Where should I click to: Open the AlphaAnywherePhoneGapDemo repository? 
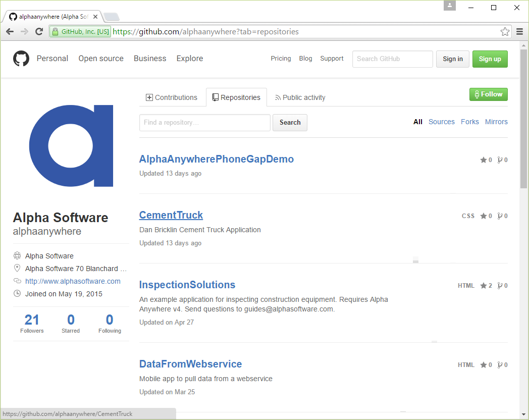[x=217, y=159]
